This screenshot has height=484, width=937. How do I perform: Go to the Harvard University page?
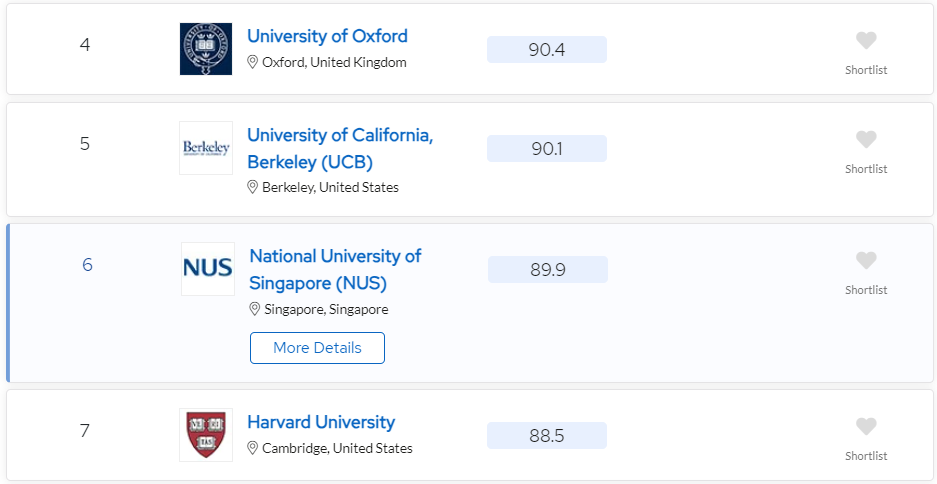pyautogui.click(x=321, y=422)
